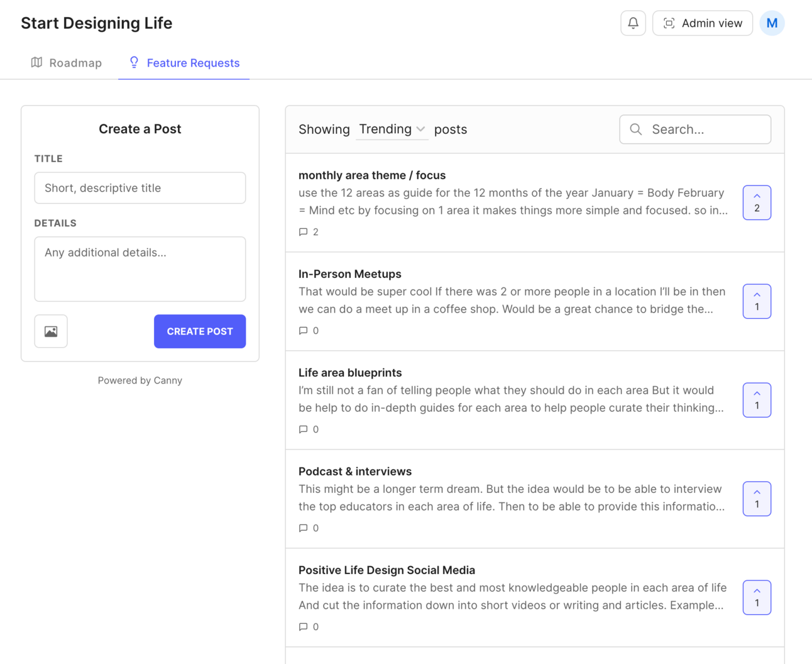Viewport: 812px width, 664px height.
Task: Open the notifications bell
Action: point(633,23)
